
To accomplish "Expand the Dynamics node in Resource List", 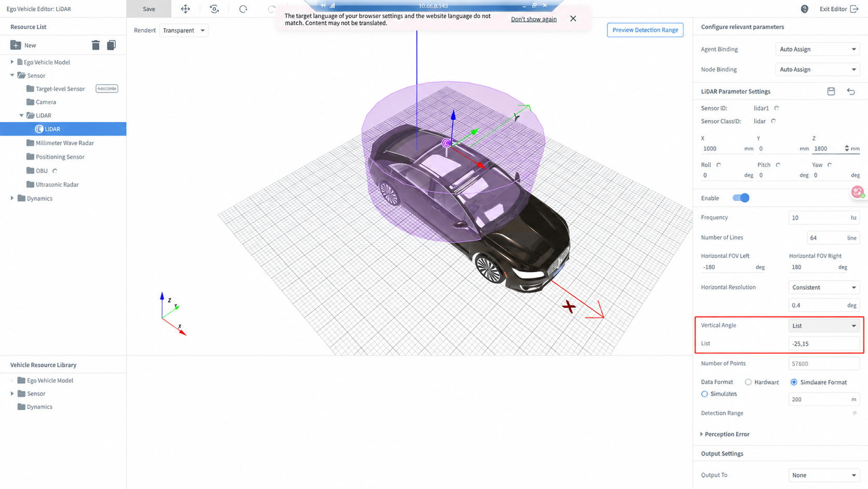I will click(12, 198).
